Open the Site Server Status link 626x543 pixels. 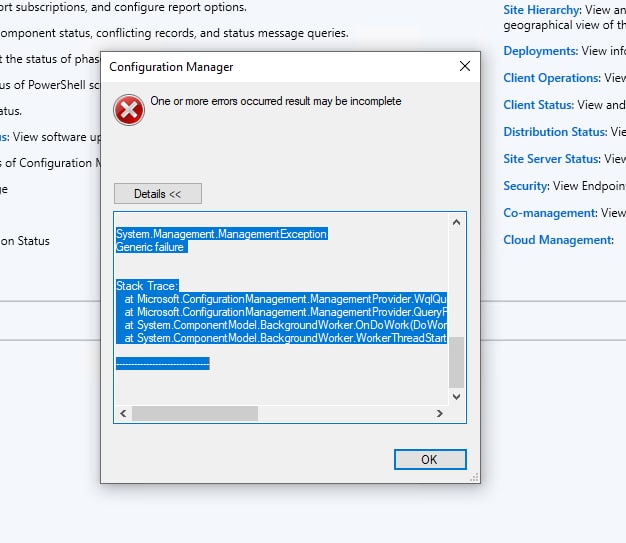click(551, 159)
